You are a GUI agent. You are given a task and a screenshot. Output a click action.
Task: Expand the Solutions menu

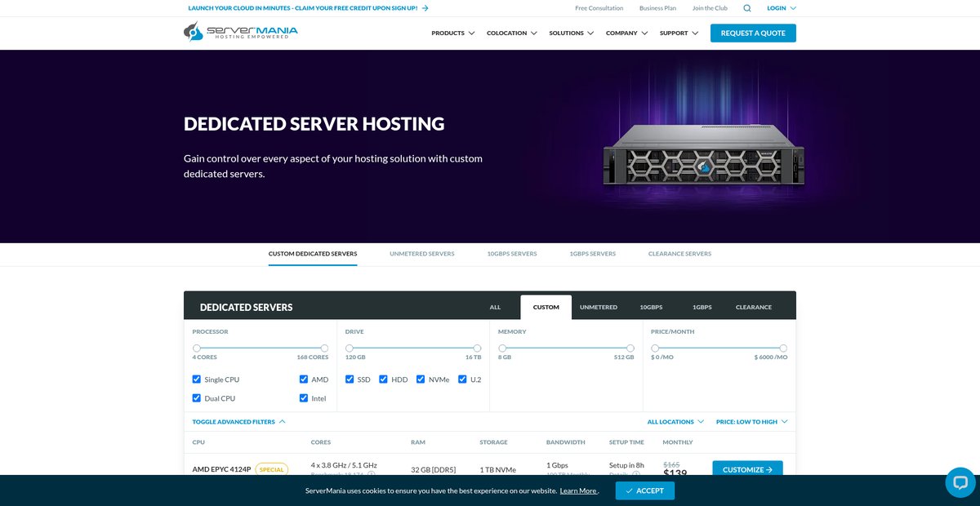click(572, 33)
